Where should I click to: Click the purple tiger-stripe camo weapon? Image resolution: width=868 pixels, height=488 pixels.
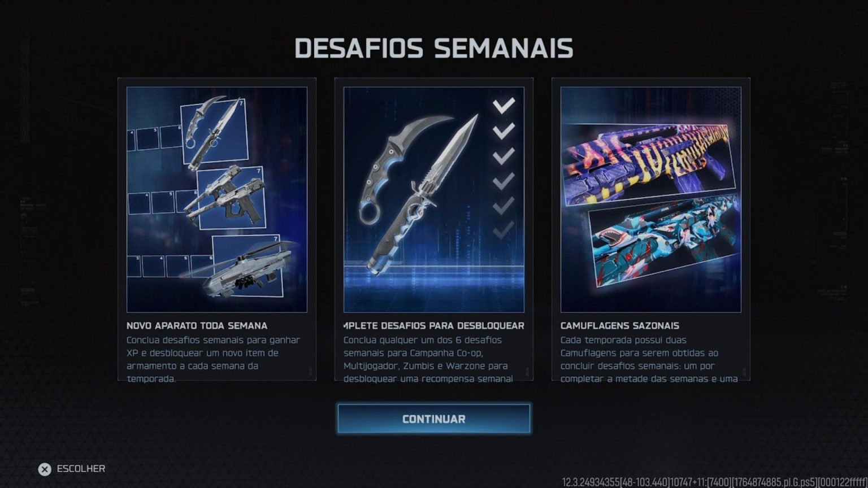tap(650, 160)
